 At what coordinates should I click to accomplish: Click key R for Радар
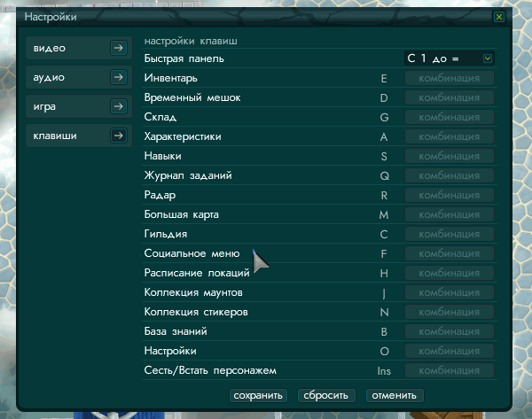click(x=384, y=195)
